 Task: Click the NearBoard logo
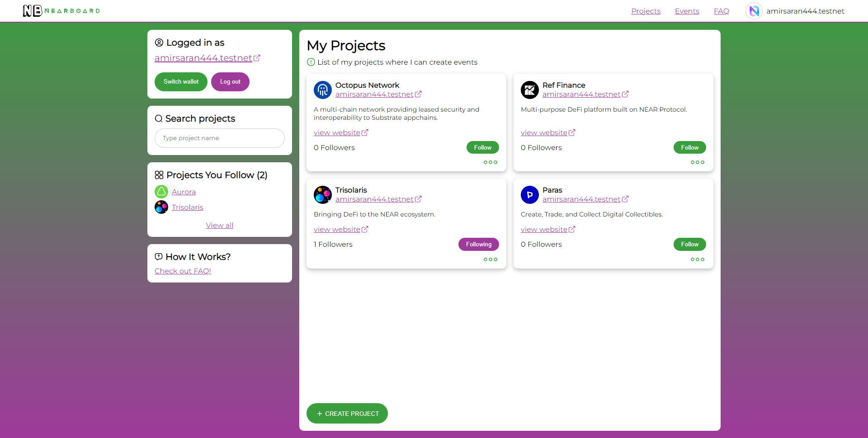pyautogui.click(x=61, y=11)
